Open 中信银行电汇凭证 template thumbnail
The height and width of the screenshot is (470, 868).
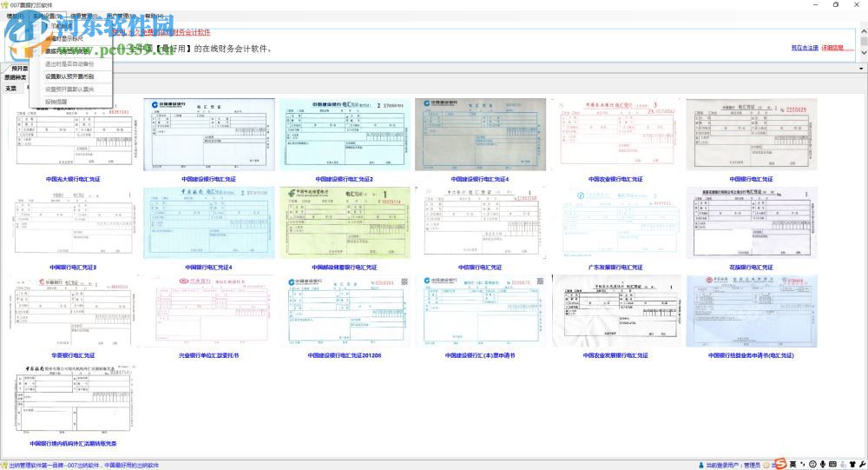pos(480,222)
